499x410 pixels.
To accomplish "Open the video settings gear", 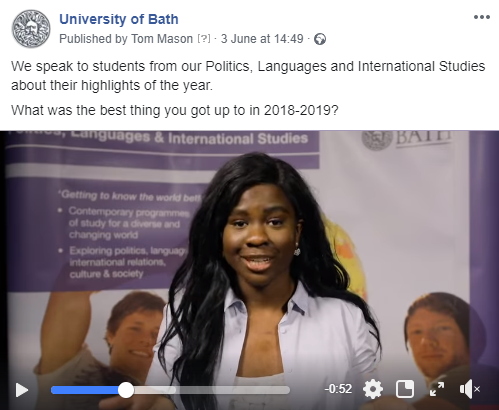I will (373, 389).
